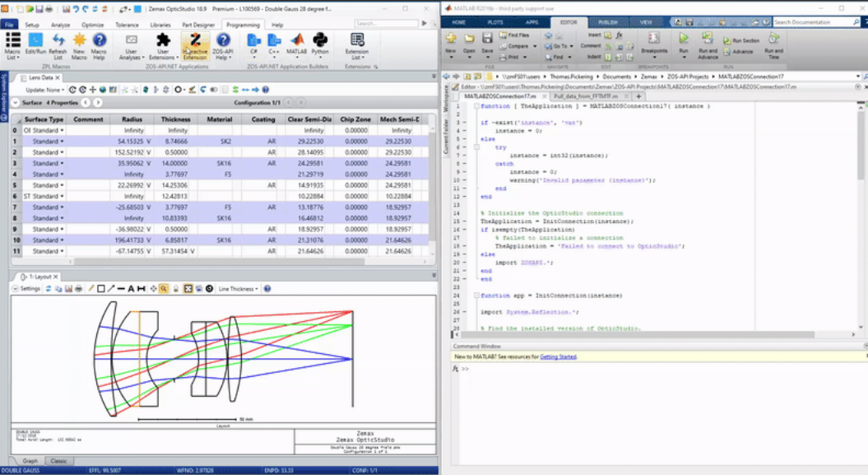
Task: Open the User Extensions dropdown
Action: click(x=163, y=46)
